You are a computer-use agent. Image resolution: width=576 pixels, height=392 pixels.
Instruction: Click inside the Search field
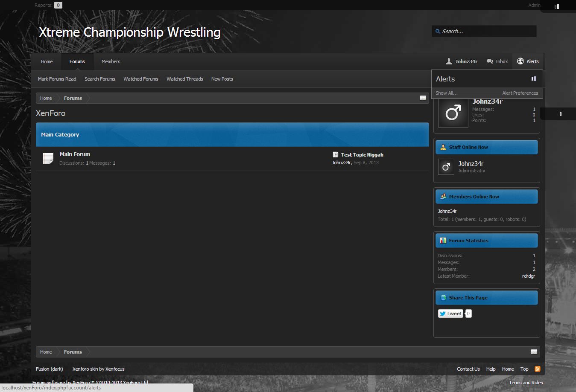[x=487, y=31]
